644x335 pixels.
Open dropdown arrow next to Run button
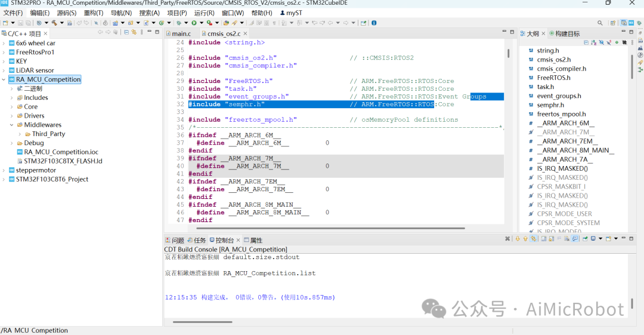click(x=202, y=23)
